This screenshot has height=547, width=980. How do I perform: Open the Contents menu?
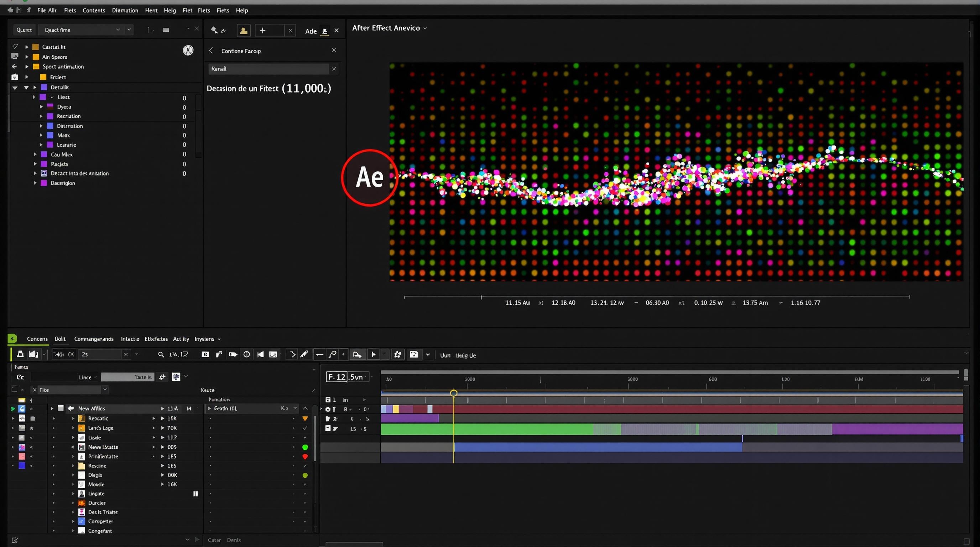pyautogui.click(x=94, y=10)
